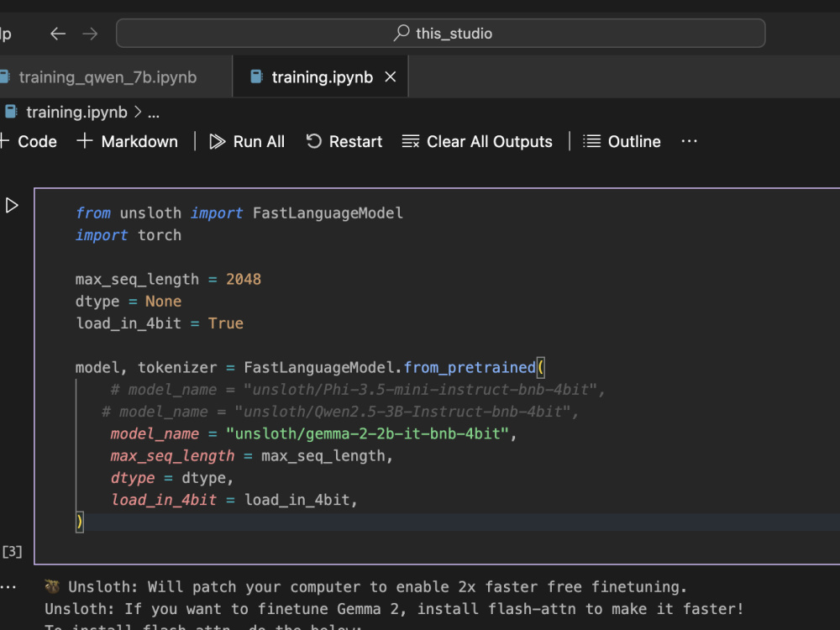Go back with the left arrow

pyautogui.click(x=58, y=34)
